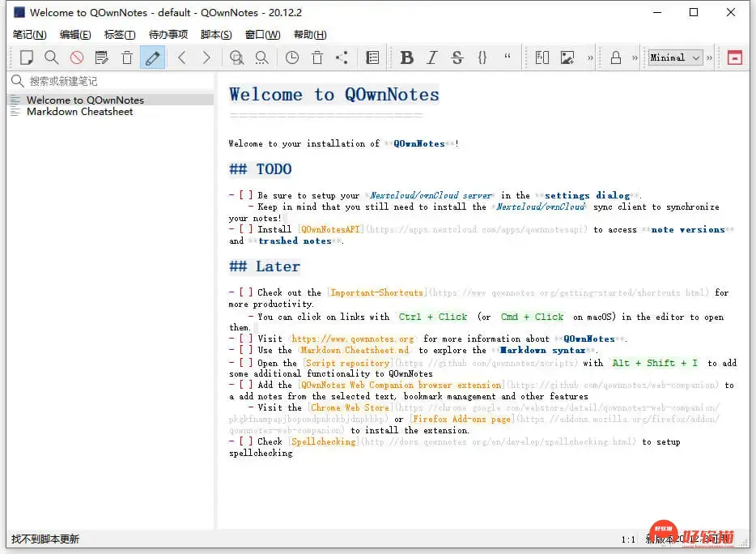Screen dimensions: 756x554
Task: Expand toolbar overflow after the image icon
Action: click(x=590, y=58)
